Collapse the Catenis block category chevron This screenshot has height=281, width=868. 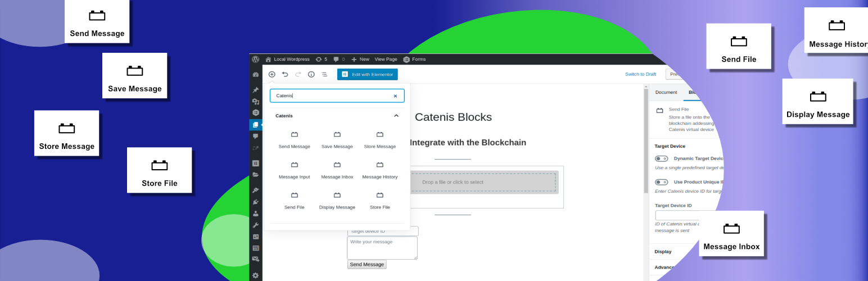coord(396,116)
